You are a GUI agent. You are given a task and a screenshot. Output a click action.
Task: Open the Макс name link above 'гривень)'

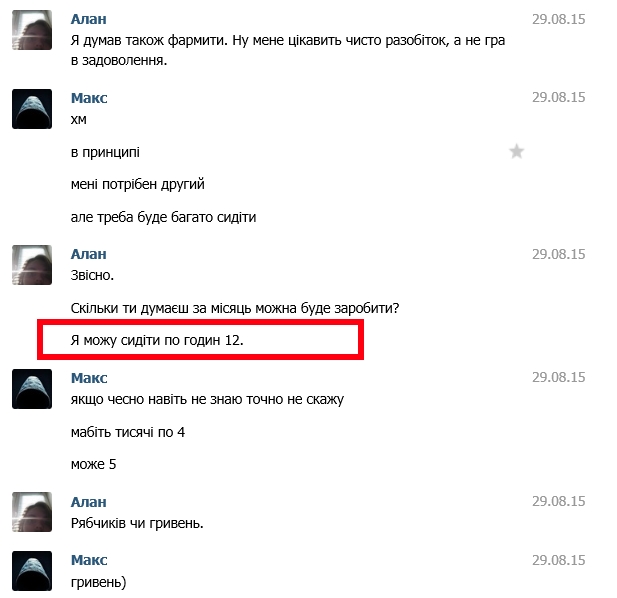89,560
